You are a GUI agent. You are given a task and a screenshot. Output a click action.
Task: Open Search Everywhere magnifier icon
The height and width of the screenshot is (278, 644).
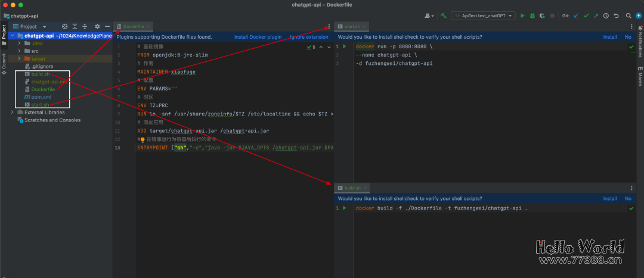click(x=628, y=15)
